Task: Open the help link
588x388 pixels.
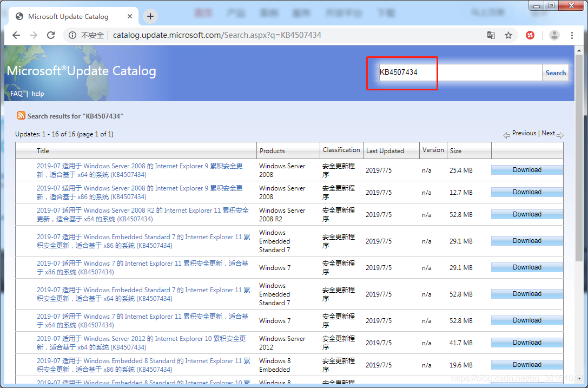Action: point(38,94)
